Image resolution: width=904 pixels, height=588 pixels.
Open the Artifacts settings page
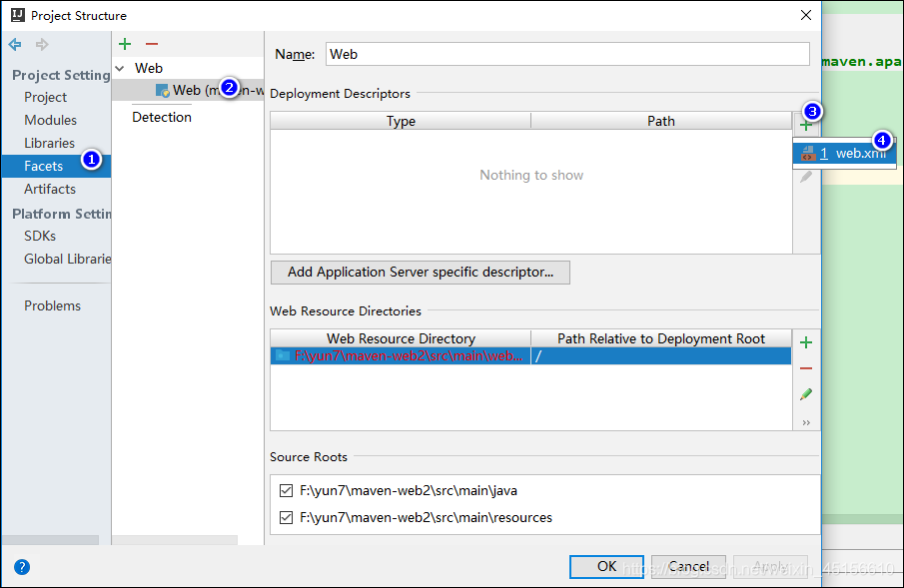(50, 189)
